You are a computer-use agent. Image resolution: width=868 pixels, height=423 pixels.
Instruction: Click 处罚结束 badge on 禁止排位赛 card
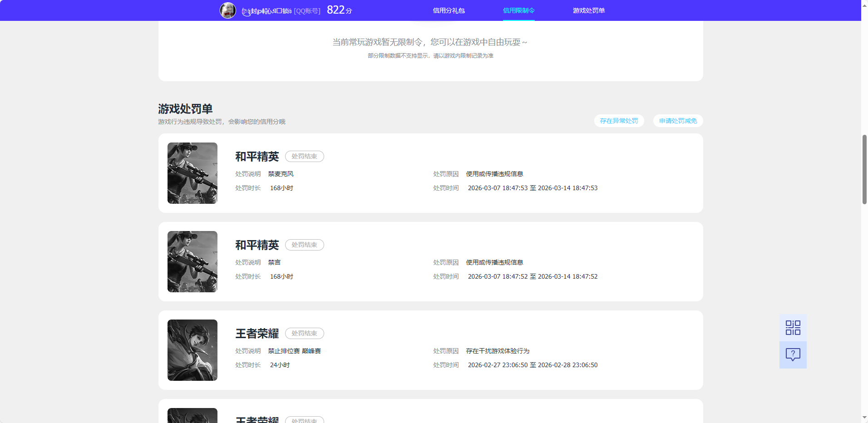point(304,333)
